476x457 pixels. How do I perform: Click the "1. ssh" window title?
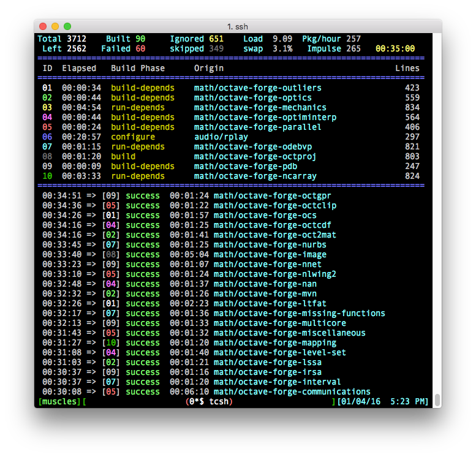(x=238, y=26)
